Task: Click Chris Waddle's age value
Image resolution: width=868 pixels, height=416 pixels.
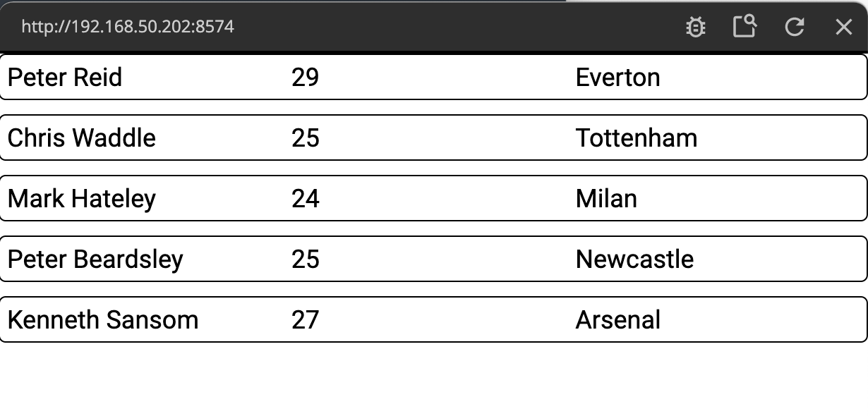Action: coord(305,137)
